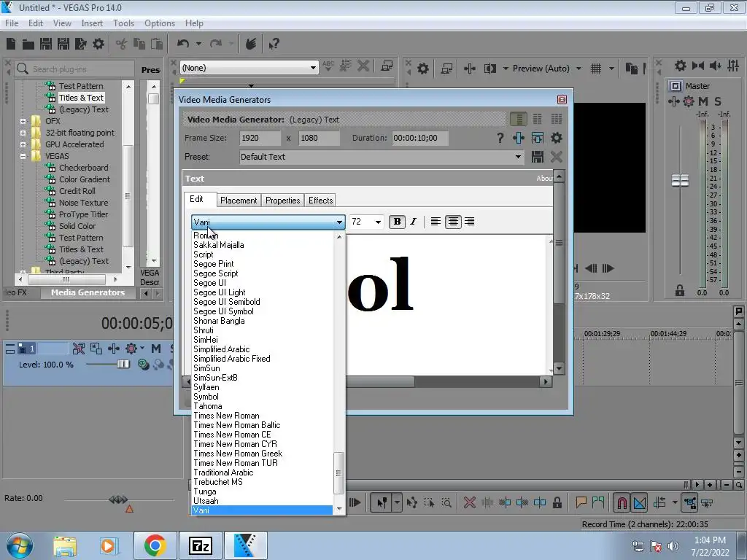Click the Lock event padlock in toolbar
The image size is (747, 560).
[x=557, y=502]
